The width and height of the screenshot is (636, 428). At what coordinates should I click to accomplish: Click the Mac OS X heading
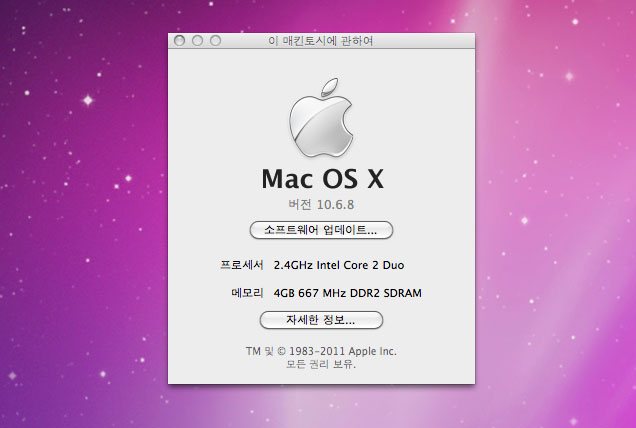pos(321,178)
